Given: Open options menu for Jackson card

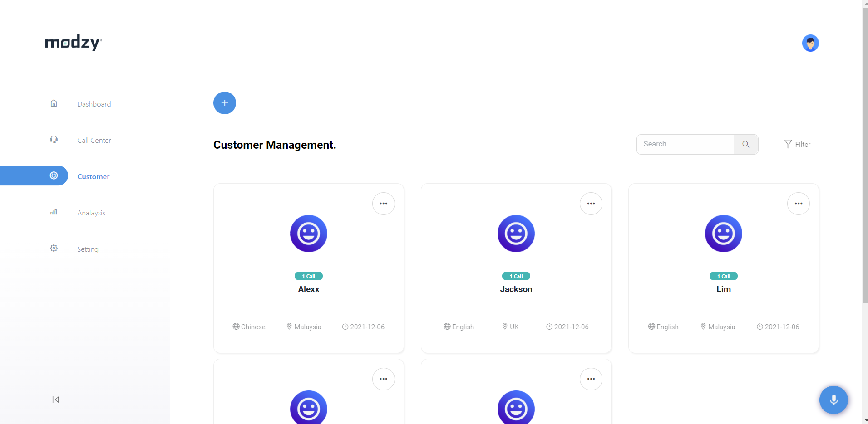Looking at the screenshot, I should (591, 204).
